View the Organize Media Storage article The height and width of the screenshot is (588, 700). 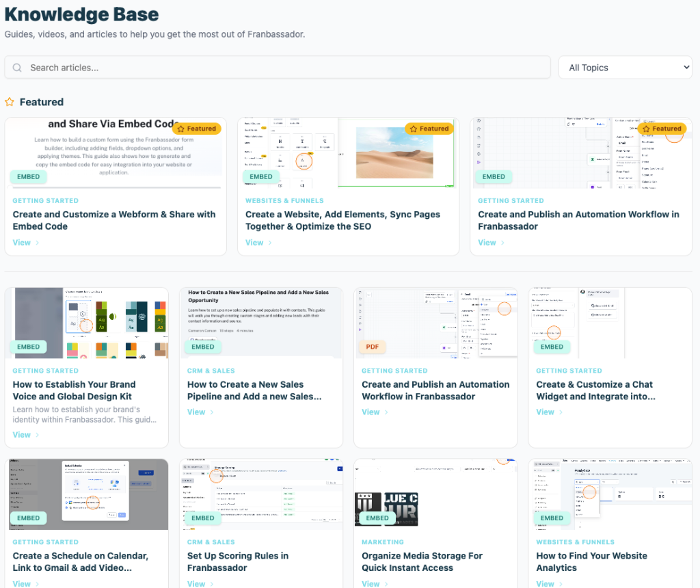375,583
